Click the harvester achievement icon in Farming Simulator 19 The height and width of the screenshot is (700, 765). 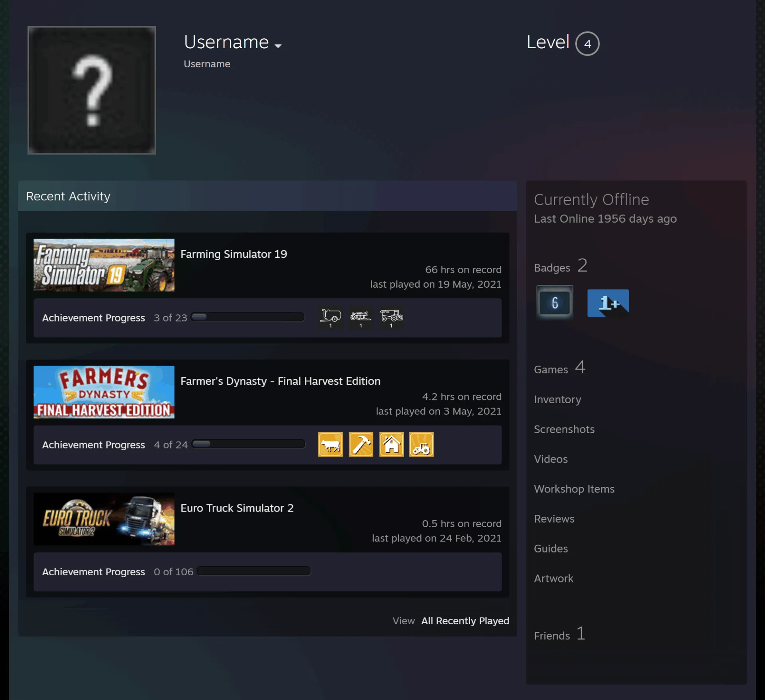point(392,318)
